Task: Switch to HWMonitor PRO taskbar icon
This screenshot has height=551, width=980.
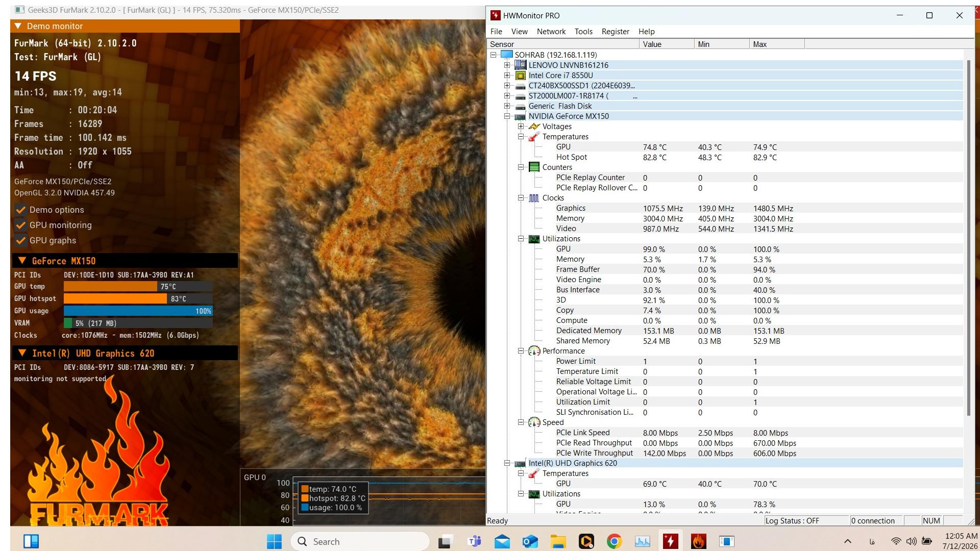Action: [x=670, y=541]
